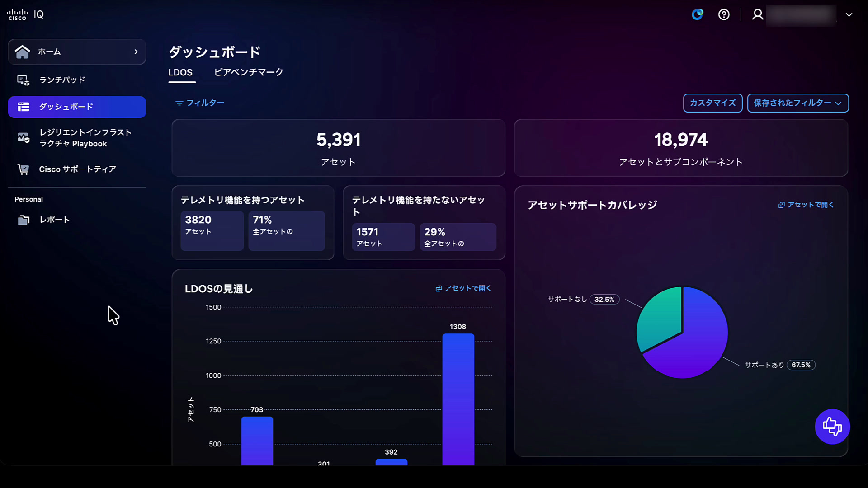Open ランチパッド in the sidebar
Viewport: 868px width, 488px height.
pos(77,80)
